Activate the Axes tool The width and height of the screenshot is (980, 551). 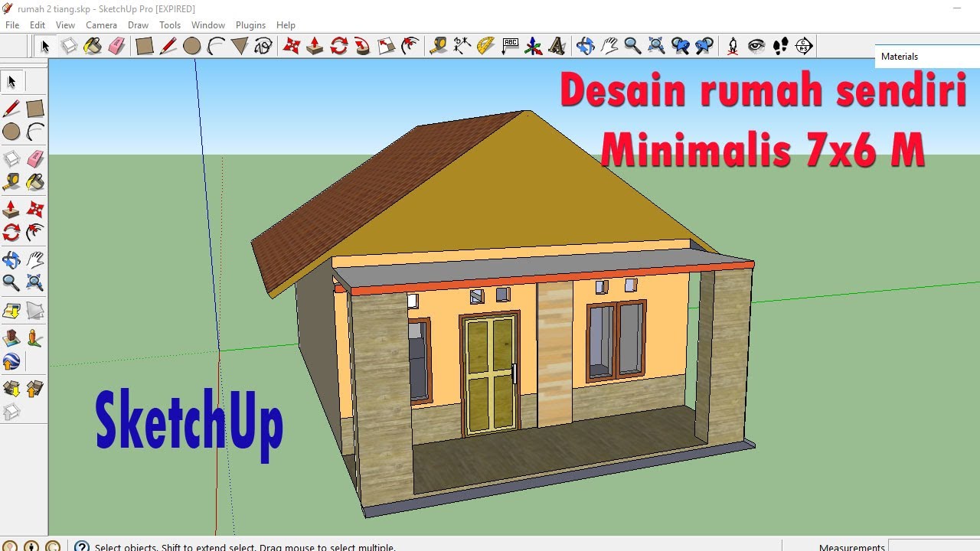[534, 46]
